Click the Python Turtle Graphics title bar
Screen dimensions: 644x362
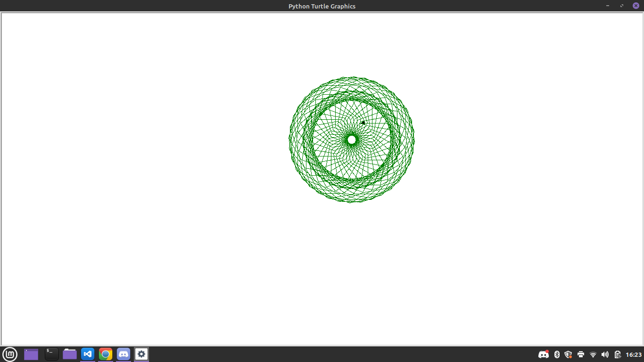tap(322, 6)
